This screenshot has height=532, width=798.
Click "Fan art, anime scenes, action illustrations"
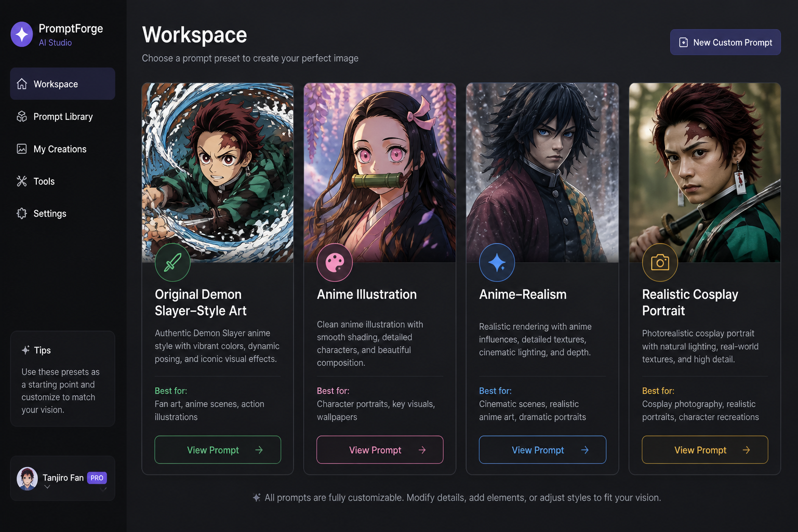pyautogui.click(x=209, y=410)
